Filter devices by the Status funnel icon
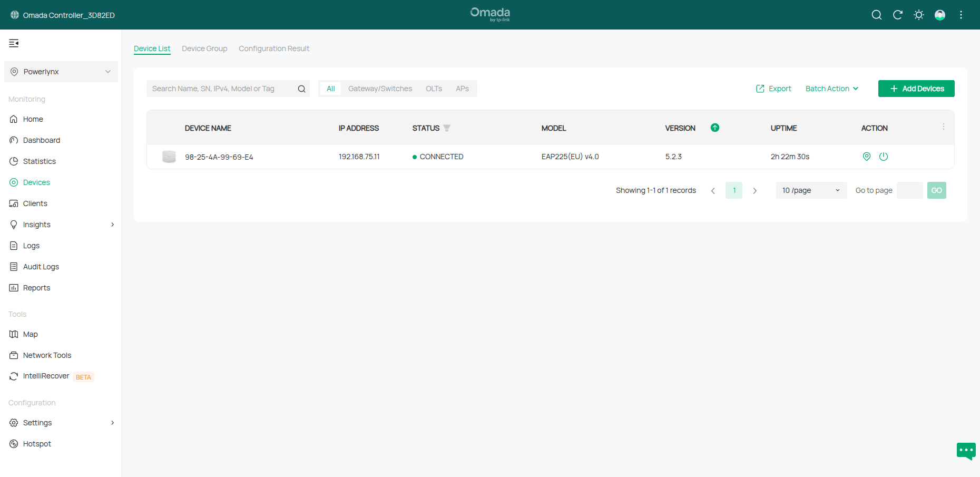The width and height of the screenshot is (980, 477). [447, 128]
